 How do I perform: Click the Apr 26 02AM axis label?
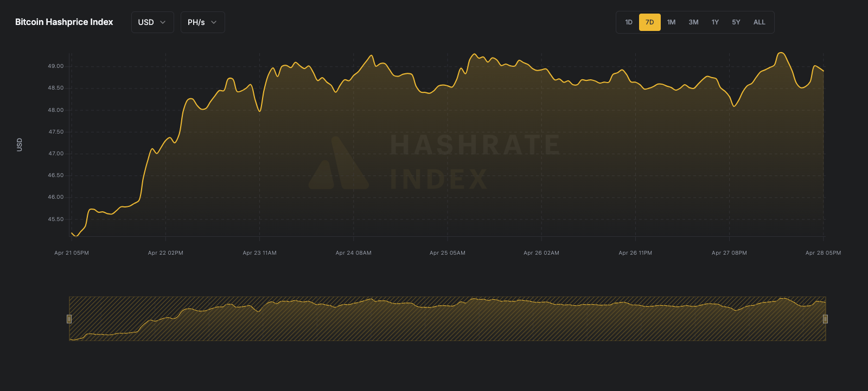541,253
